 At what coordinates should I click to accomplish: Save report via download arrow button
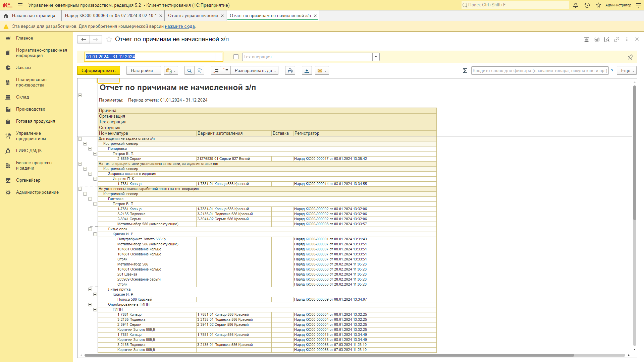pos(307,71)
